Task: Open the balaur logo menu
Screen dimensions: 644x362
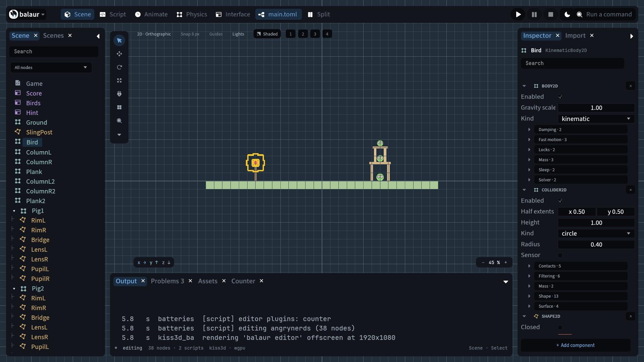Action: click(x=27, y=14)
